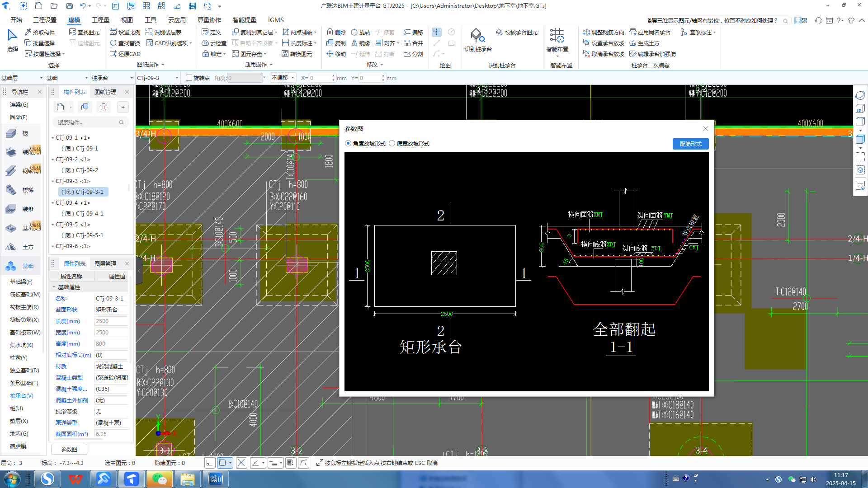Open the 楼梯 navigation category
Image resolution: width=868 pixels, height=488 pixels.
[20, 190]
